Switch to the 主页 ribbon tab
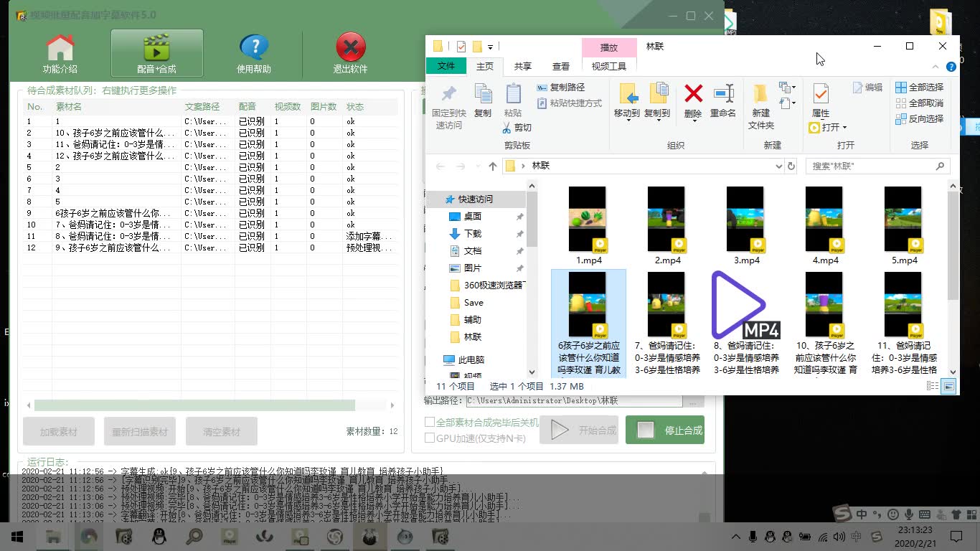The image size is (980, 551). (x=485, y=66)
